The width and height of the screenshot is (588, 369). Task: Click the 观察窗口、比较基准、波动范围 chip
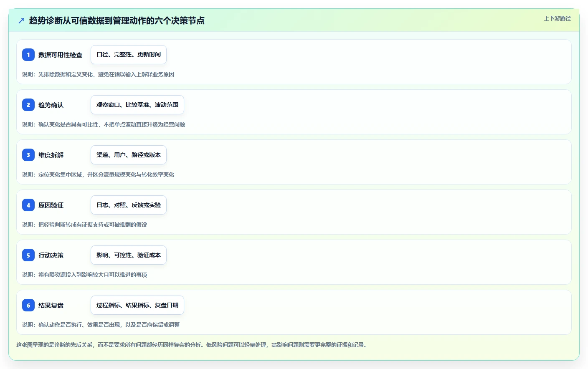(137, 105)
